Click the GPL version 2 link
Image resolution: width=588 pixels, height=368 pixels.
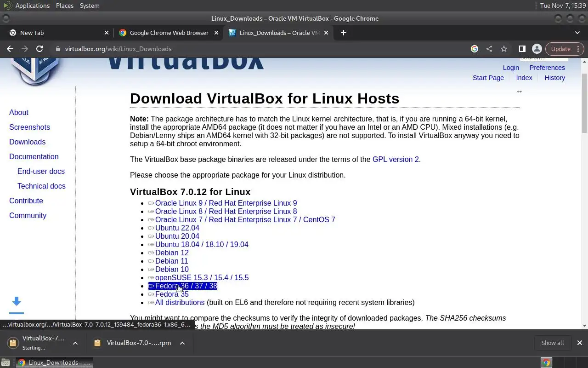[x=396, y=159]
